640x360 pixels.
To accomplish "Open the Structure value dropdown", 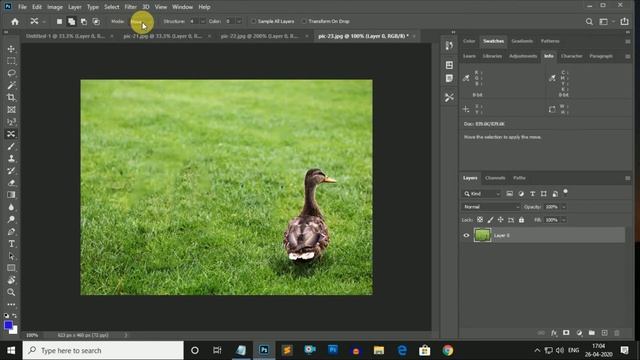I will (x=202, y=21).
